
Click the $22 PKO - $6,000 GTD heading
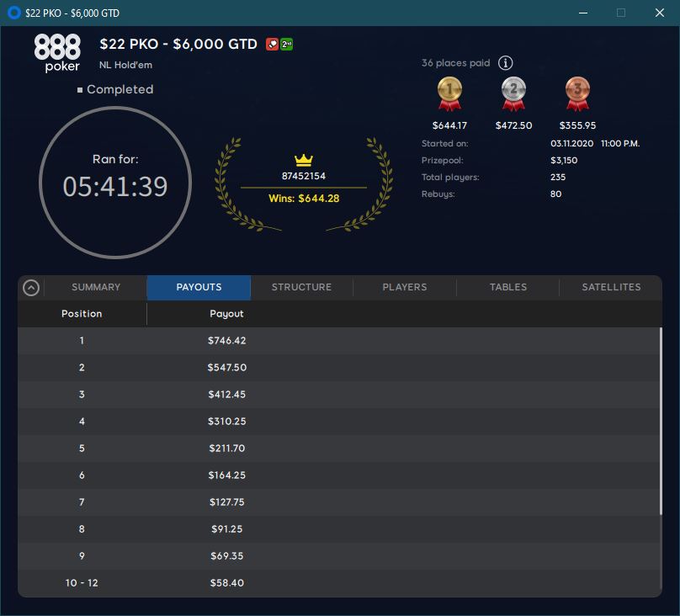coord(178,44)
